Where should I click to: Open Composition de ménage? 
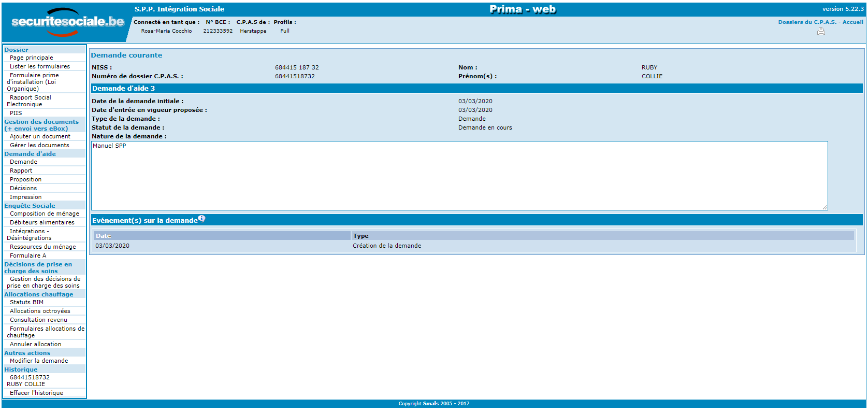click(x=45, y=214)
